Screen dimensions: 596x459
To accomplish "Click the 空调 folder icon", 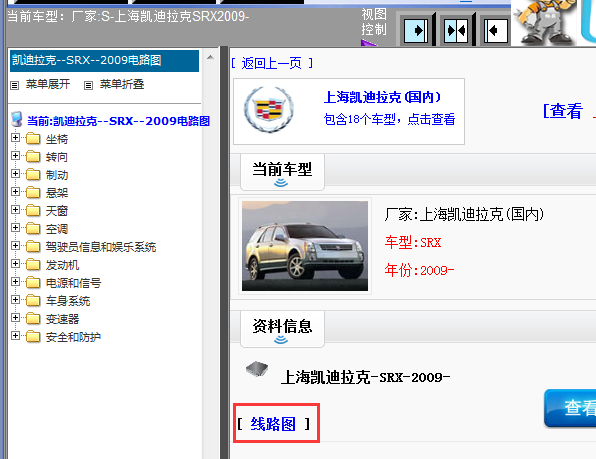I will point(33,229).
